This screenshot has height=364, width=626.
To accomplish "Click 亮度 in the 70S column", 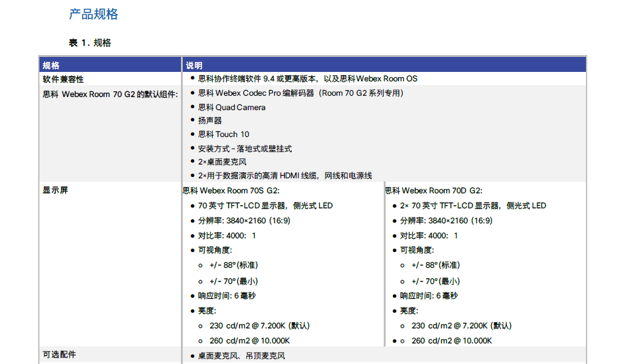I will tap(207, 311).
